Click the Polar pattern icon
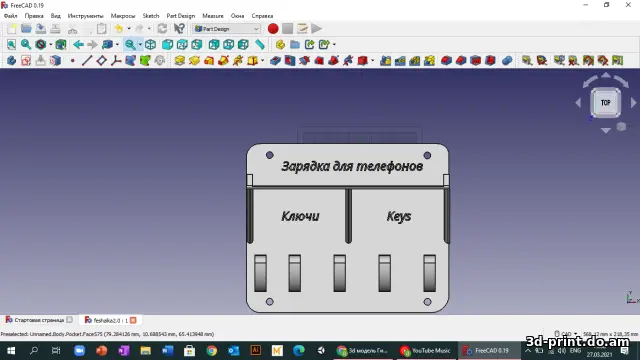The width and height of the screenshot is (640, 360). point(415,61)
